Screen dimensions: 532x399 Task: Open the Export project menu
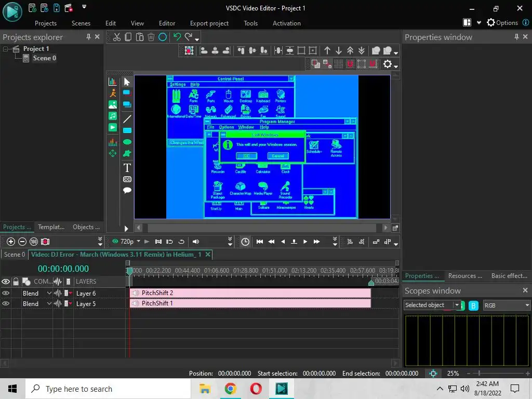[x=209, y=23]
